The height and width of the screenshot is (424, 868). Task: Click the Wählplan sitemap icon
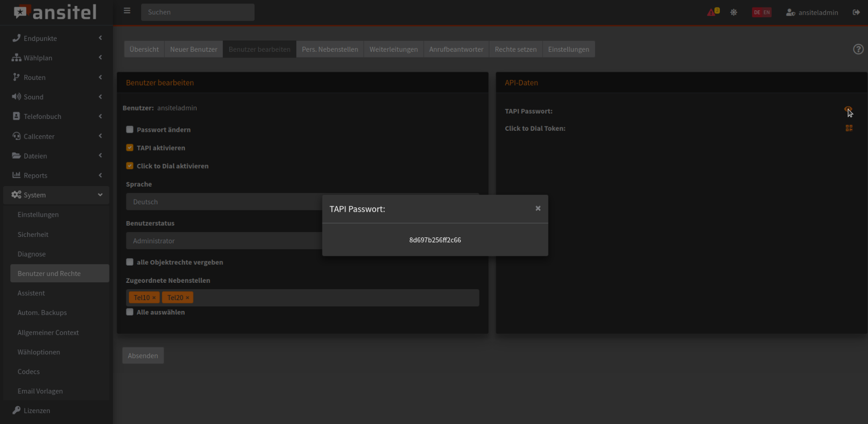tap(16, 57)
